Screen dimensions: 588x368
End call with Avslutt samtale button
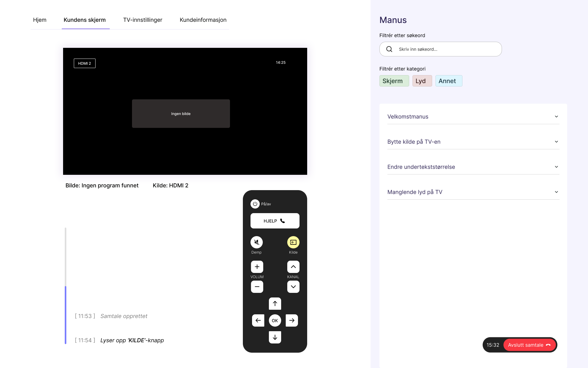click(x=529, y=345)
